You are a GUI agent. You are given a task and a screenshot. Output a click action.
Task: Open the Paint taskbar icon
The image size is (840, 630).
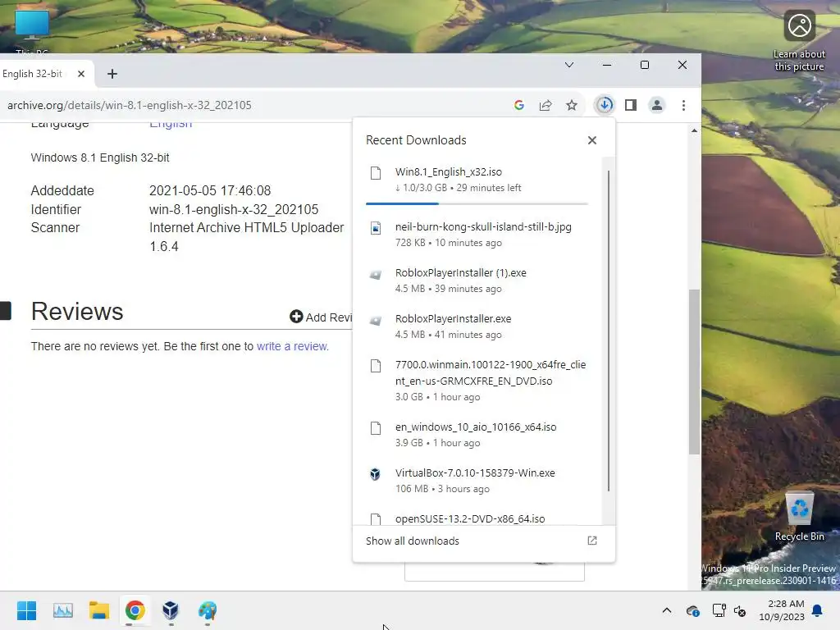(x=208, y=610)
